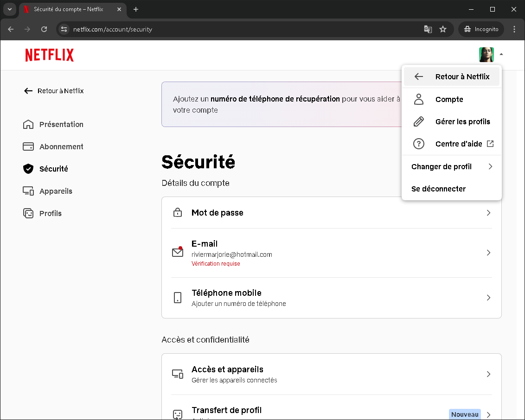
Task: Click Gérer les appareils connectés text
Action: (x=234, y=380)
